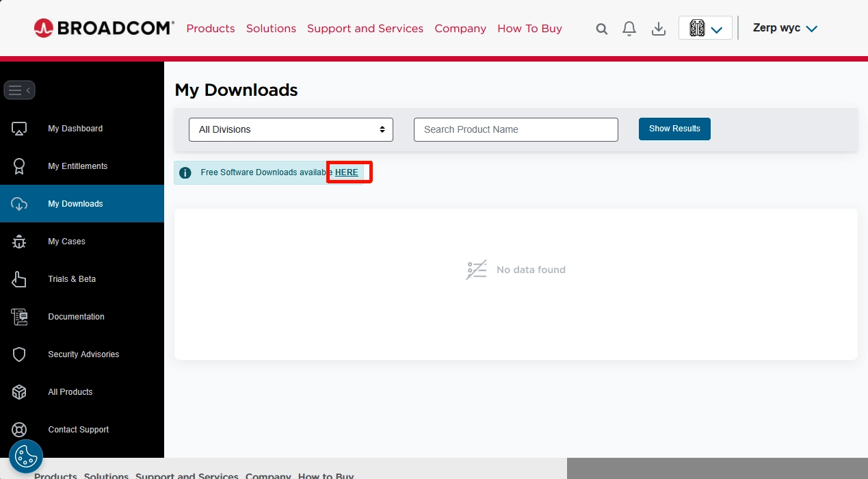Open the Products menu
Viewport: 868px width, 479px height.
(x=211, y=29)
